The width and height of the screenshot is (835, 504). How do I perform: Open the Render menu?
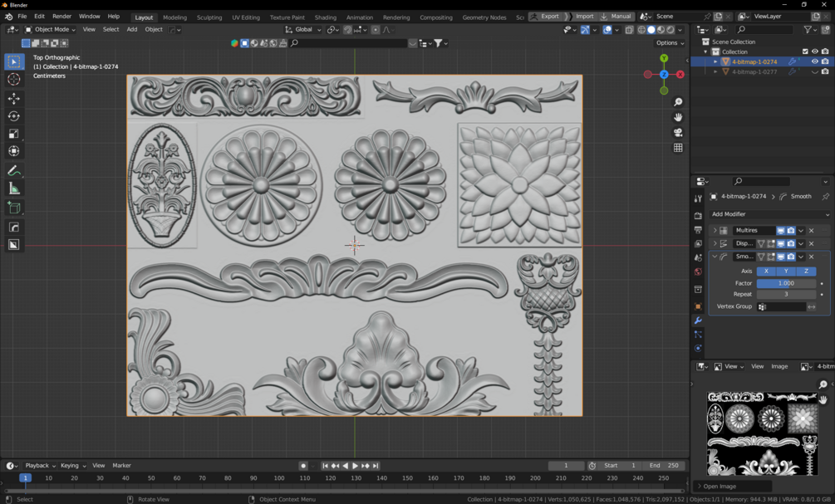[61, 17]
